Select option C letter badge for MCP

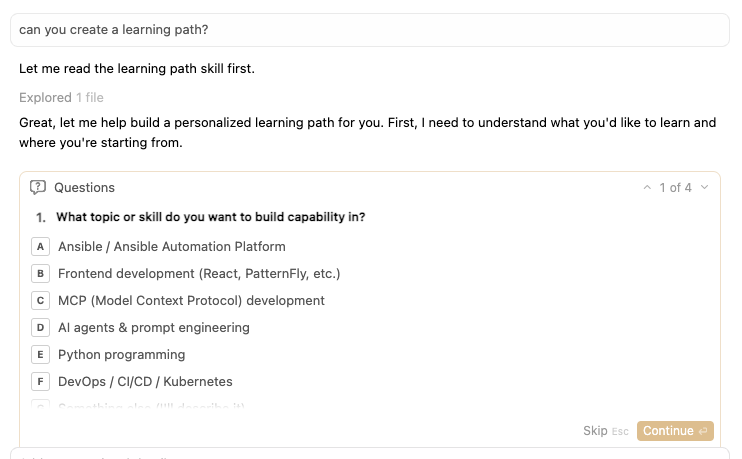click(x=41, y=300)
